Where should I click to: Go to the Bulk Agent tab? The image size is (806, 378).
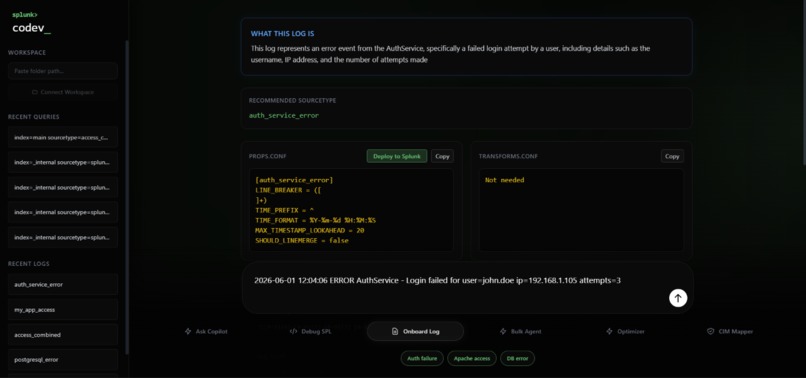(520, 332)
